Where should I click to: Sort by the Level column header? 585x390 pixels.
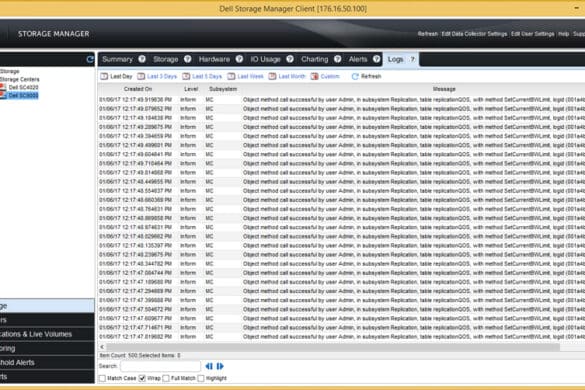point(191,89)
